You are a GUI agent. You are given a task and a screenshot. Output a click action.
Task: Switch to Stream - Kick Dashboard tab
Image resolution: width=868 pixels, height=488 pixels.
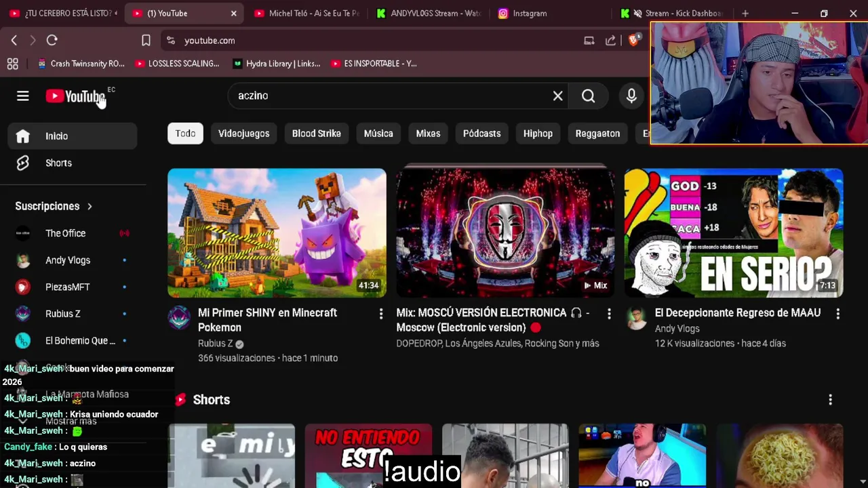pos(673,14)
